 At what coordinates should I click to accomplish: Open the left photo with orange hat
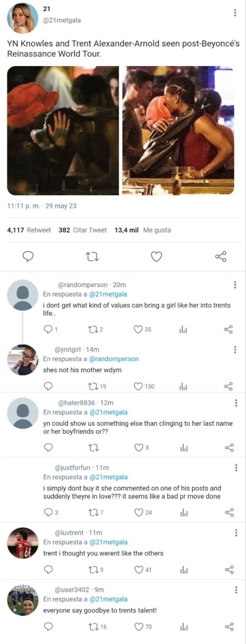click(x=63, y=130)
